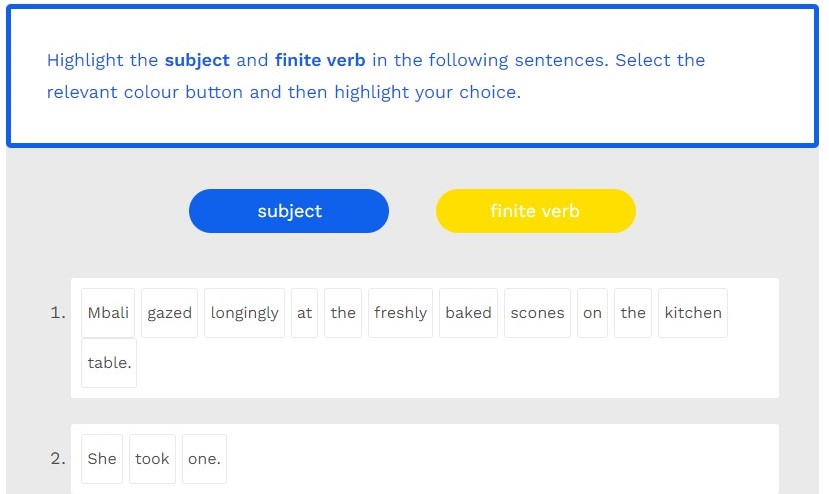Highlight the word "gazed"
This screenshot has width=829, height=494.
coord(169,313)
